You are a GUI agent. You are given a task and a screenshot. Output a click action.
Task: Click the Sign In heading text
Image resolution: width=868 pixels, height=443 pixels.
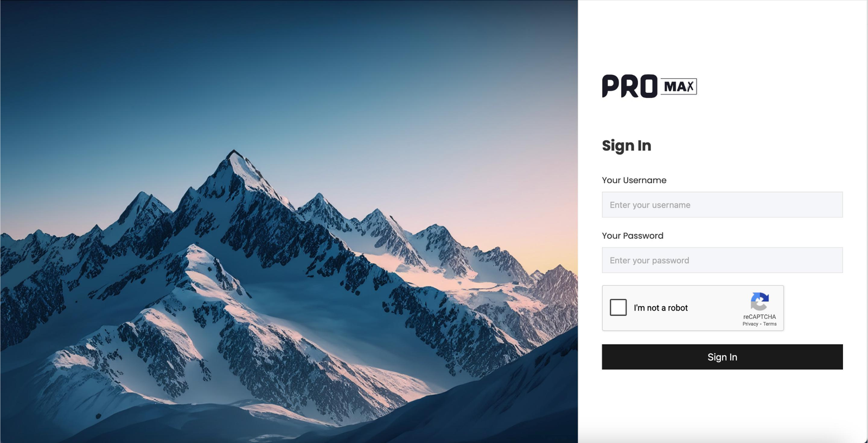point(626,145)
